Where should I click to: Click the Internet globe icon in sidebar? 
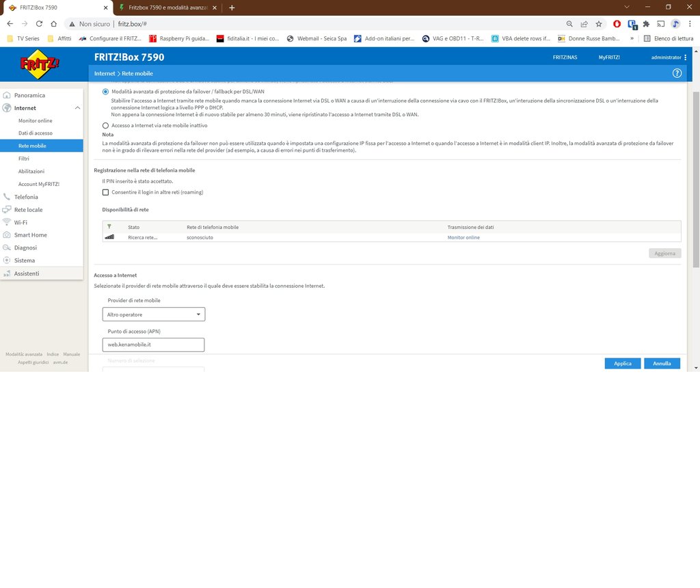[x=7, y=108]
